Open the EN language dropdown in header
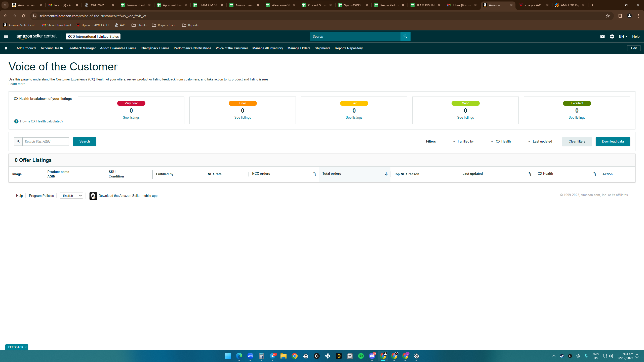Image resolution: width=644 pixels, height=362 pixels. click(x=623, y=36)
